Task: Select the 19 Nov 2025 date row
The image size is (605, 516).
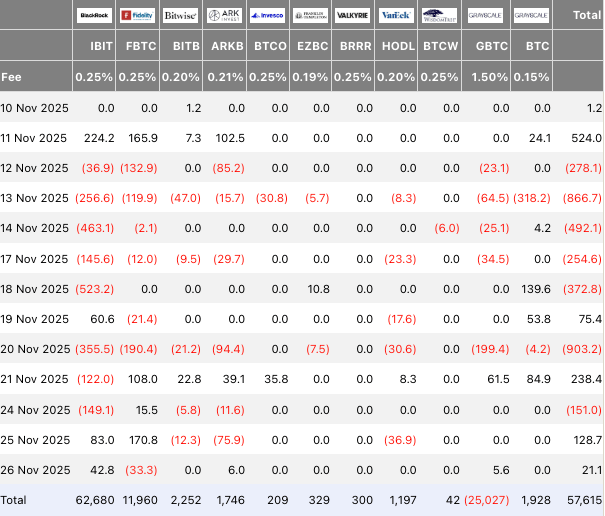Action: (x=301, y=319)
